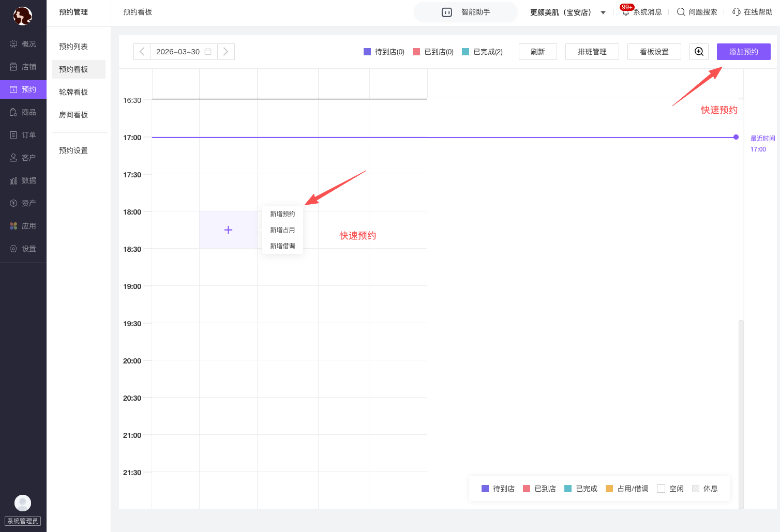
Task: Click the orange 占用/借调 legend swatch
Action: (609, 489)
